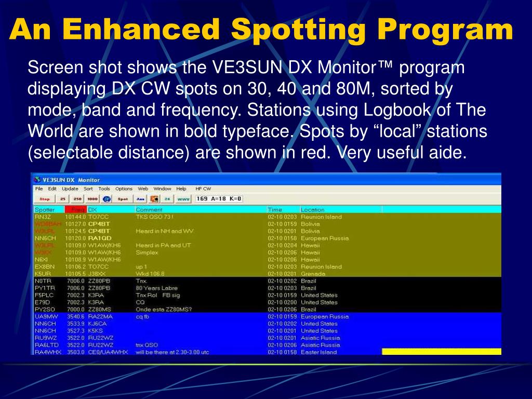Click the 1000 toolbar button
This screenshot has width=532, height=399.
[92, 199]
